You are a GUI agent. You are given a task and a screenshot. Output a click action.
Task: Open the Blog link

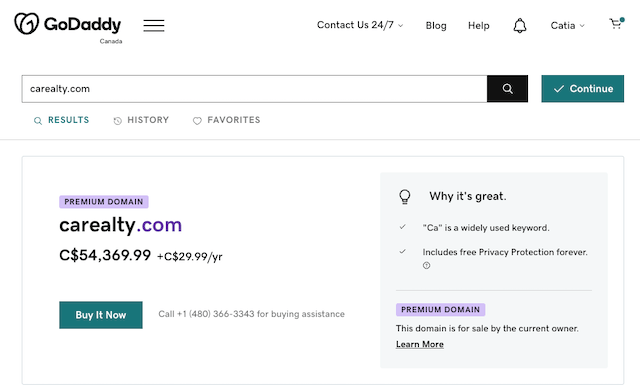(436, 26)
